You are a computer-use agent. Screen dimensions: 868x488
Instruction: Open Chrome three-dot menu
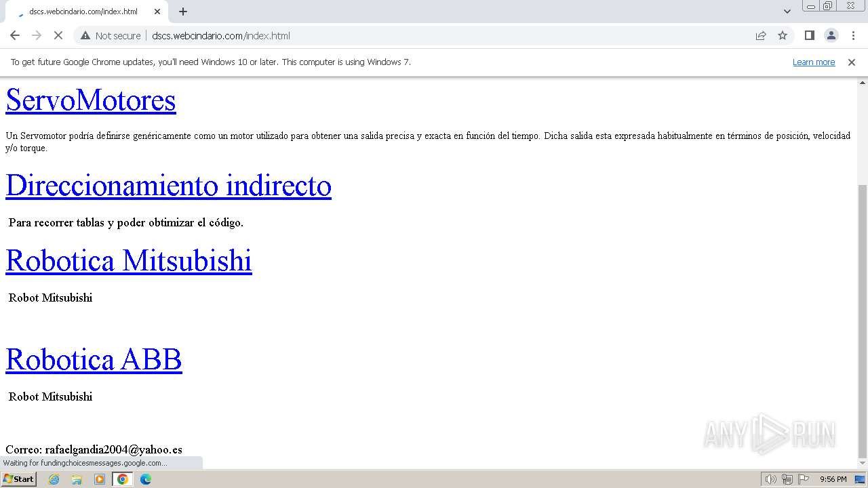[x=853, y=35]
